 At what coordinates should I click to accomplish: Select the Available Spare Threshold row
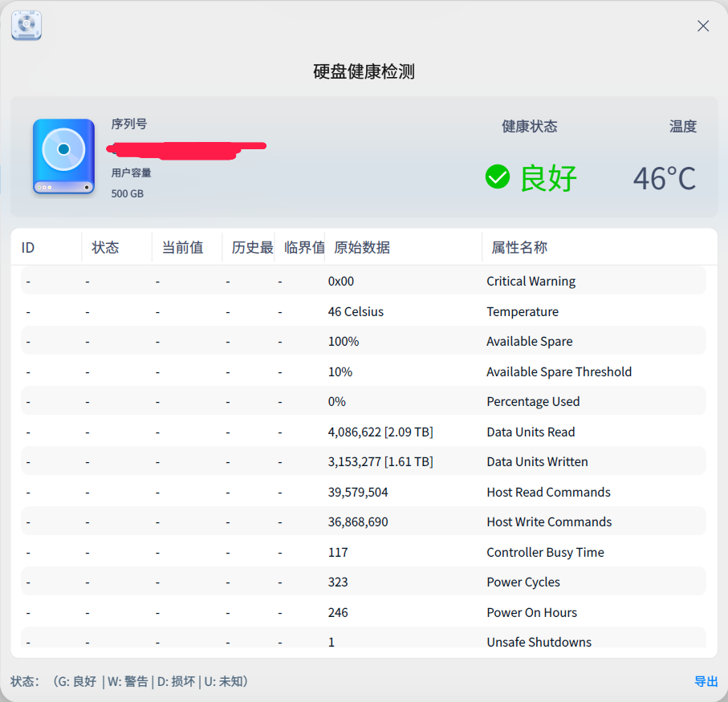click(559, 371)
